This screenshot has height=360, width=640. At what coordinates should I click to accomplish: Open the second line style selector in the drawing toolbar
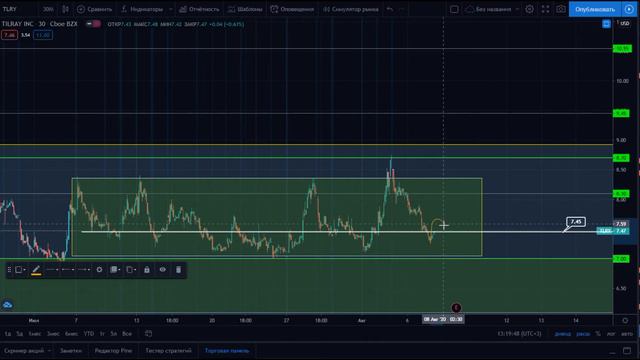68,269
